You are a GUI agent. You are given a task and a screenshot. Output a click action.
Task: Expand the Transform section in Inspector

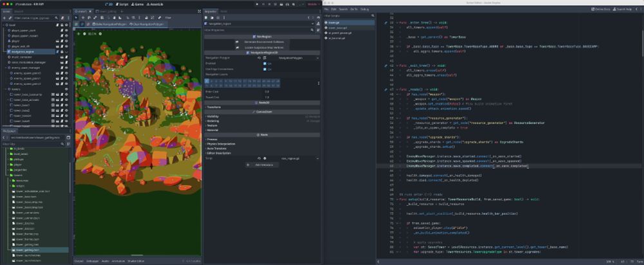(215, 107)
